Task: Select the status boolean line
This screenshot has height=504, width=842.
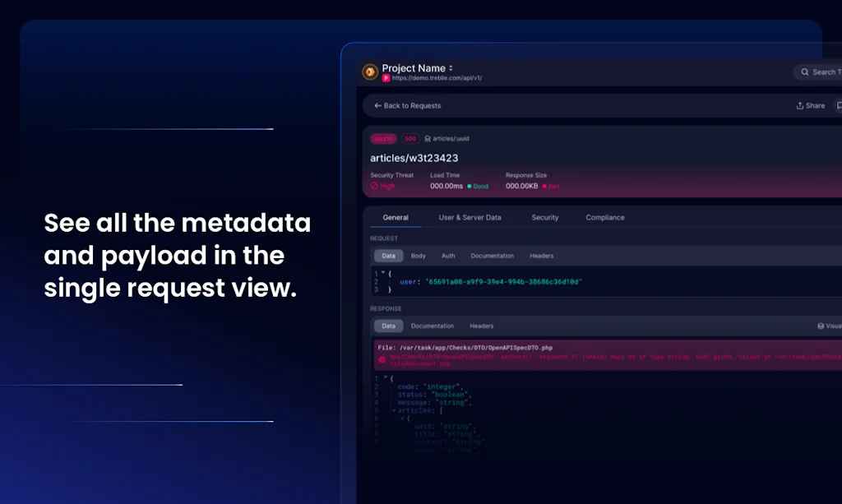Action: tap(434, 395)
